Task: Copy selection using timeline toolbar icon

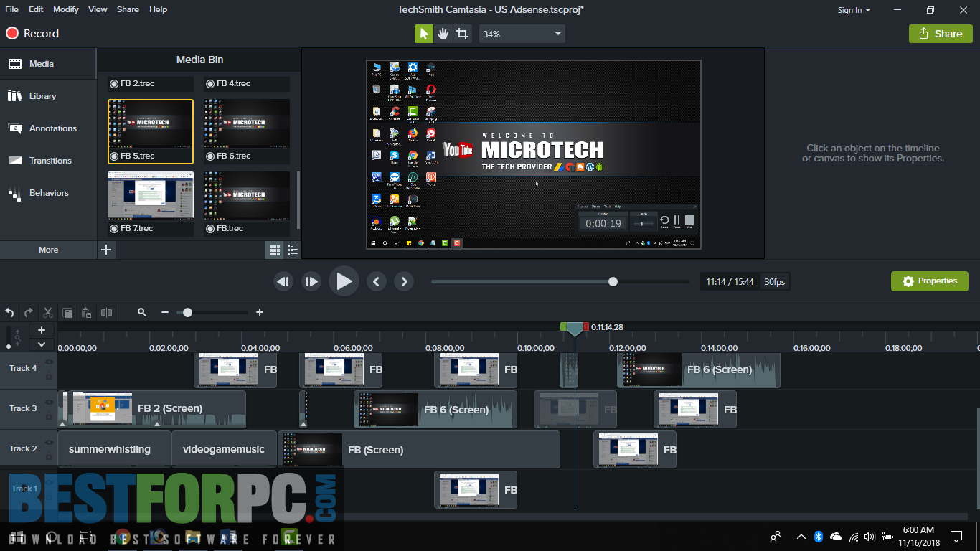Action: 67,312
